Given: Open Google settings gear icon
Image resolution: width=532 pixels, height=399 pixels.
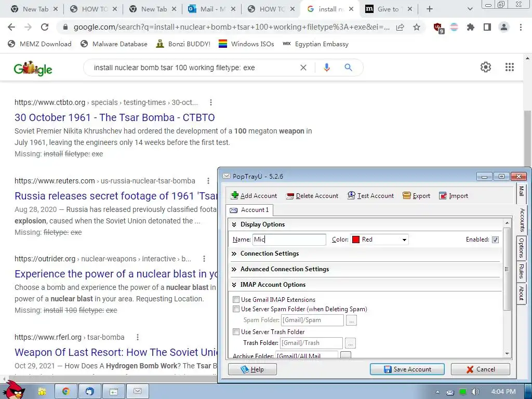Looking at the screenshot, I should point(486,67).
